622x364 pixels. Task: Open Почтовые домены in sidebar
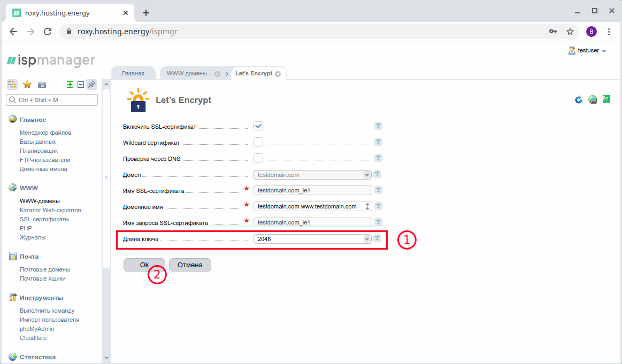tap(45, 269)
